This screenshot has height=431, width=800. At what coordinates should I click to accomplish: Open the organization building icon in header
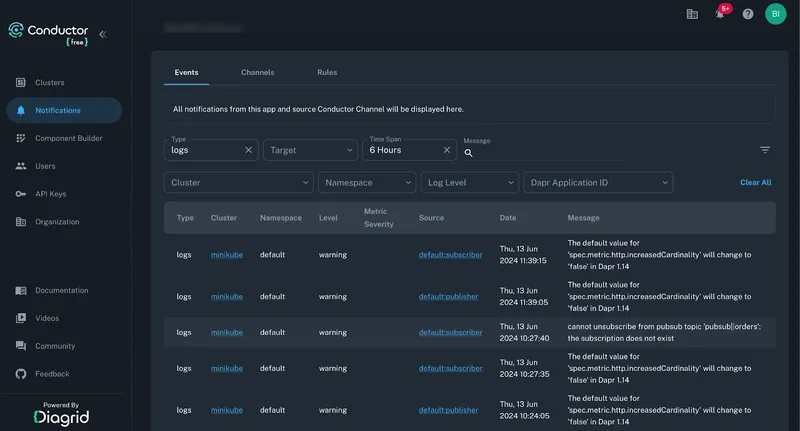pos(692,14)
